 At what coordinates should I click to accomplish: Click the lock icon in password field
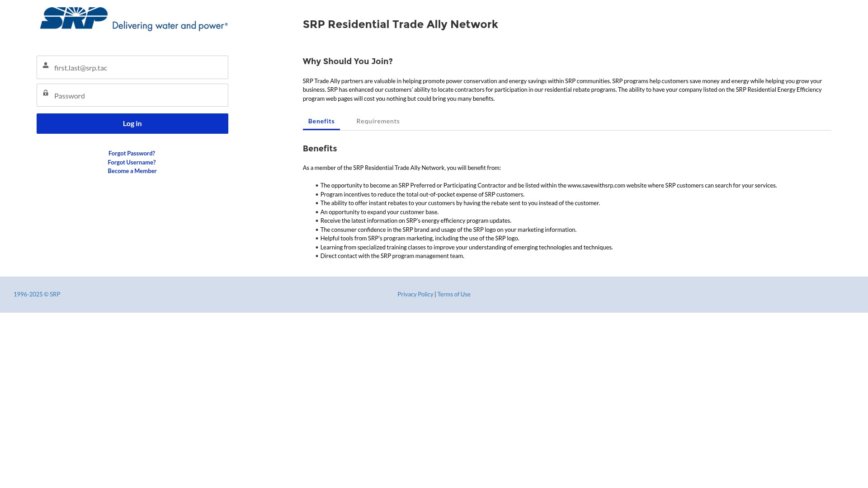(x=46, y=93)
